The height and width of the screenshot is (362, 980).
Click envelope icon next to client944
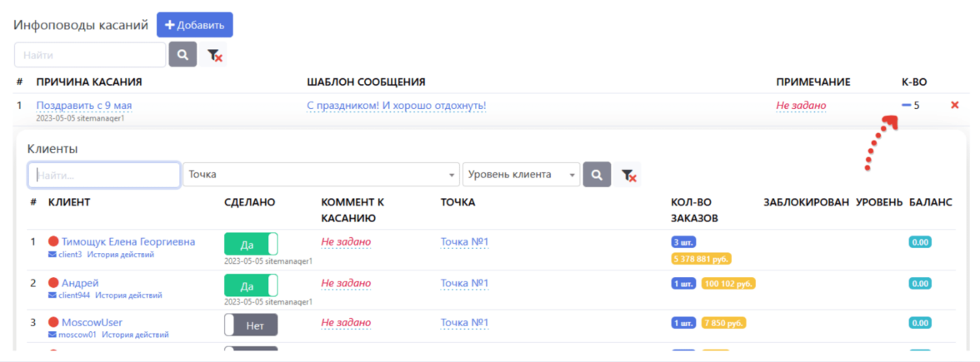click(x=52, y=295)
